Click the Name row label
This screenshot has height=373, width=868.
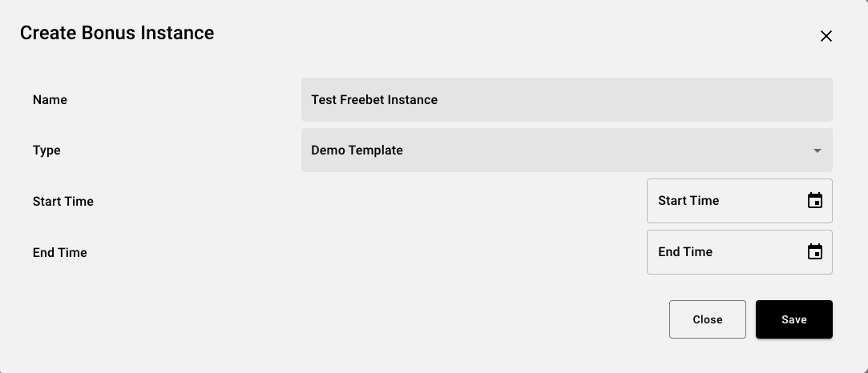point(50,100)
